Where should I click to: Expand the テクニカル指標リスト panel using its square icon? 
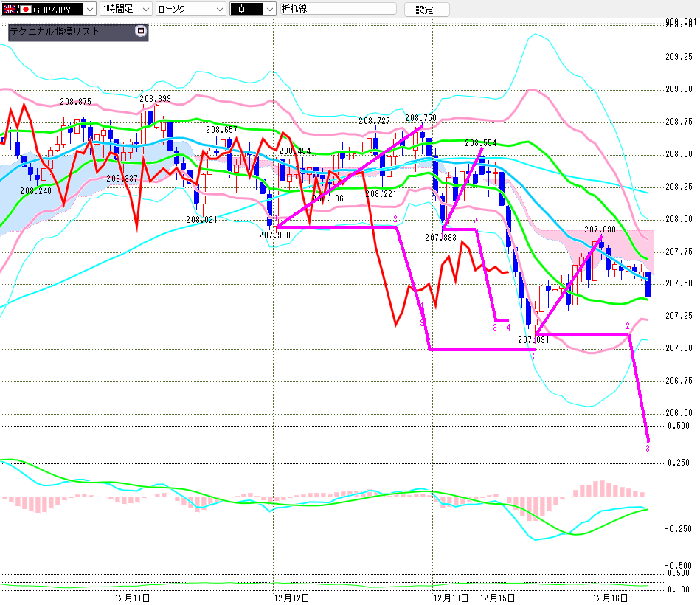pyautogui.click(x=141, y=32)
